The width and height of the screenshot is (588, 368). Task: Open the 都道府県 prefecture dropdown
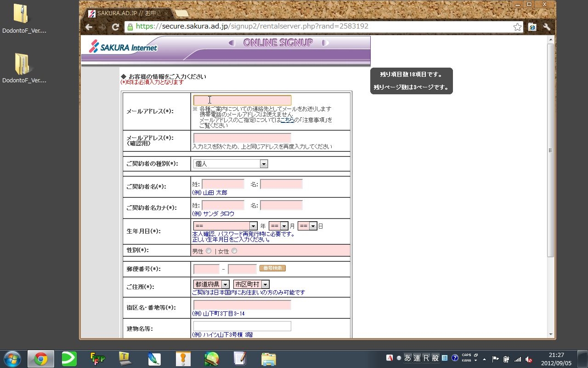(x=211, y=284)
